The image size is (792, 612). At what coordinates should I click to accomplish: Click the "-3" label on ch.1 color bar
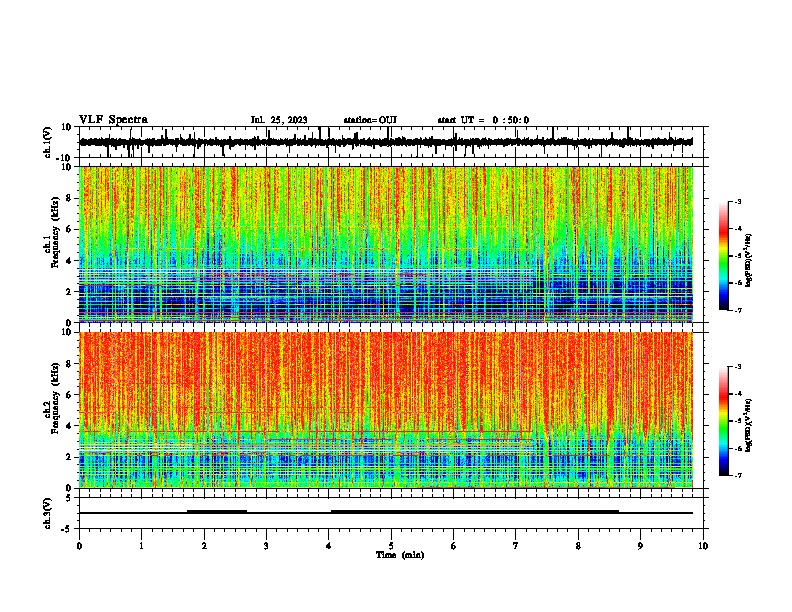tap(738, 201)
